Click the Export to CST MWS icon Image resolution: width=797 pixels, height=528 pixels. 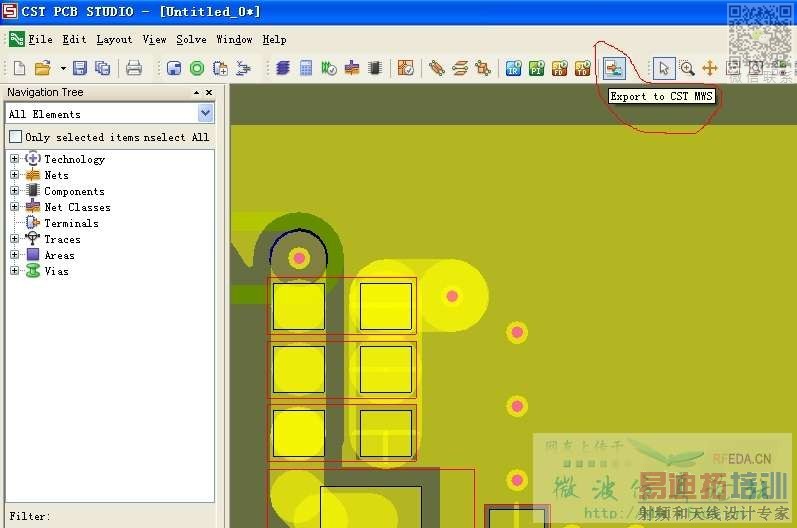(614, 68)
